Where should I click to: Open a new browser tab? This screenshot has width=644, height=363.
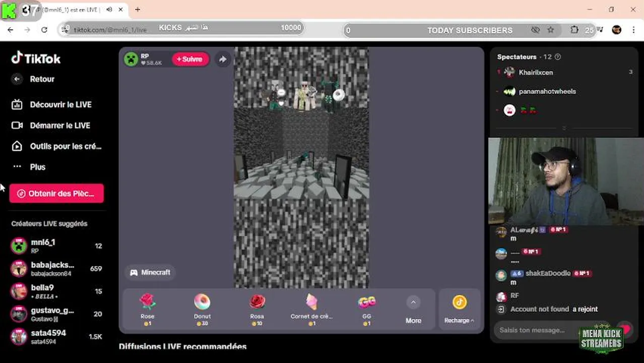[x=138, y=10]
